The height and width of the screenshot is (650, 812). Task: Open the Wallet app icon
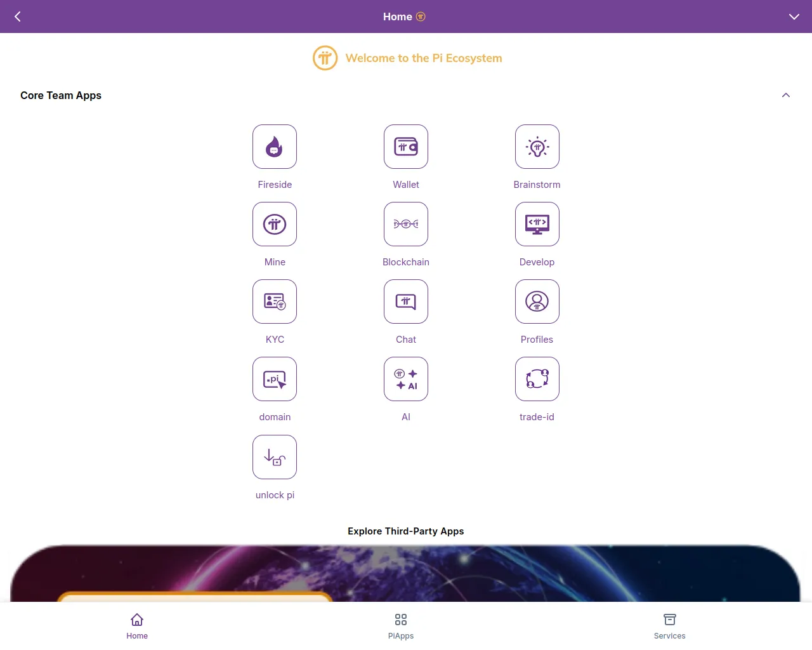[x=406, y=147]
